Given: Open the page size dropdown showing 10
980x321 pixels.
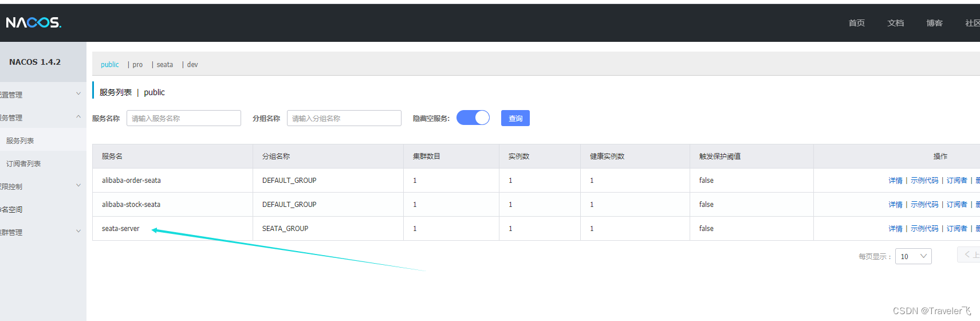Looking at the screenshot, I should (913, 256).
